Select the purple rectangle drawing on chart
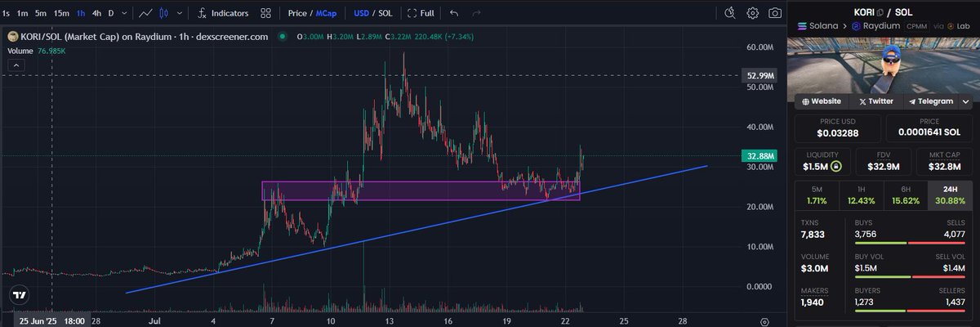 tap(421, 190)
